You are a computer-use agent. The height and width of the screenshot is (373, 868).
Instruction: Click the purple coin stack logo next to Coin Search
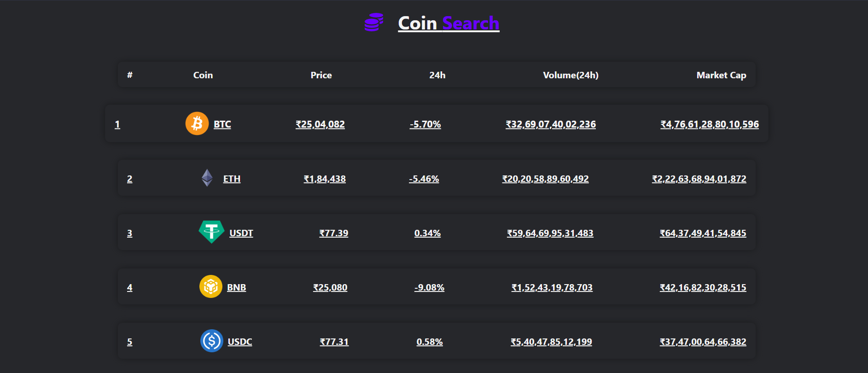(x=373, y=23)
